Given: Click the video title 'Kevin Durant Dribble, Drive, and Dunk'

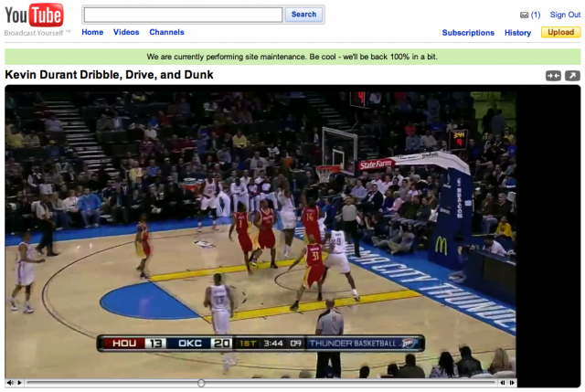Looking at the screenshot, I should [x=109, y=75].
